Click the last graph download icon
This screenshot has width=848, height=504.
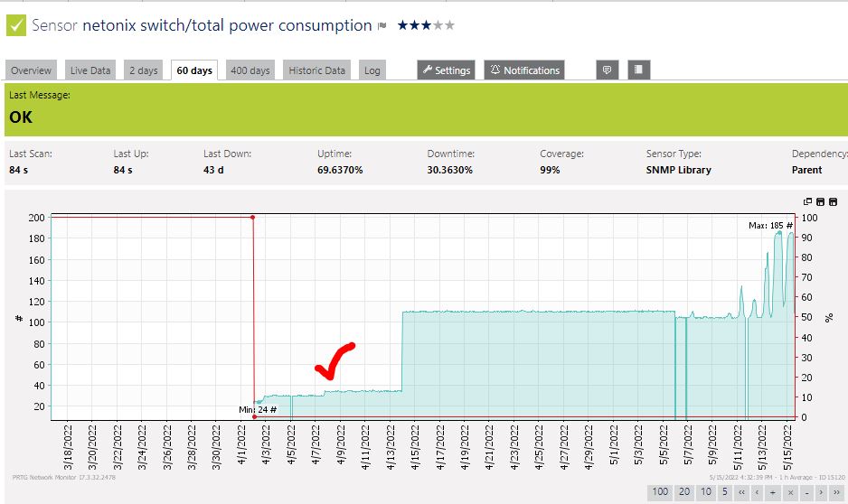[833, 201]
